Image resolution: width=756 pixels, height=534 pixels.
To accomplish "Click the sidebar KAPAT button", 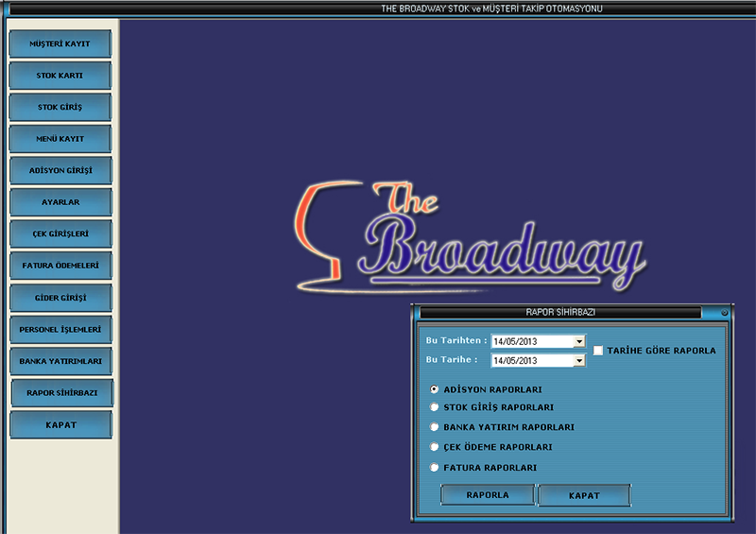I will 60,425.
